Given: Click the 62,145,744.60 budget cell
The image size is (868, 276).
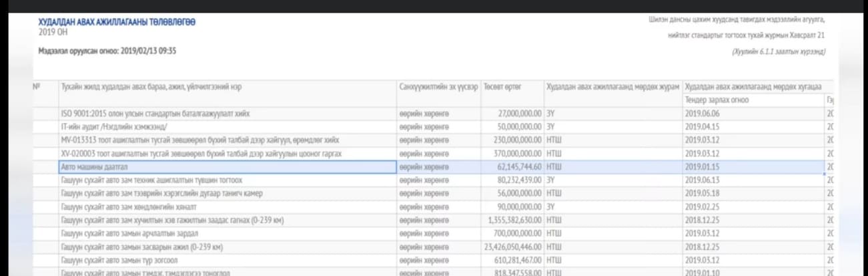Looking at the screenshot, I should (518, 167).
